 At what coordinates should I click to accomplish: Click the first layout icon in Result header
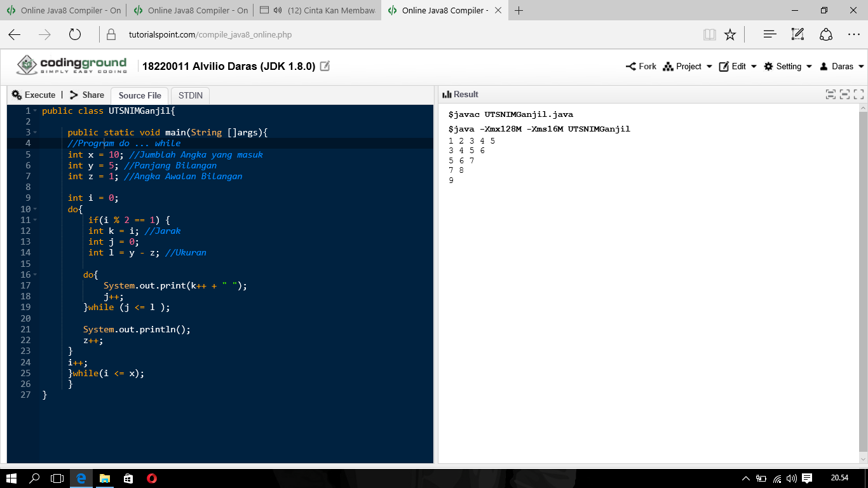[x=831, y=95]
